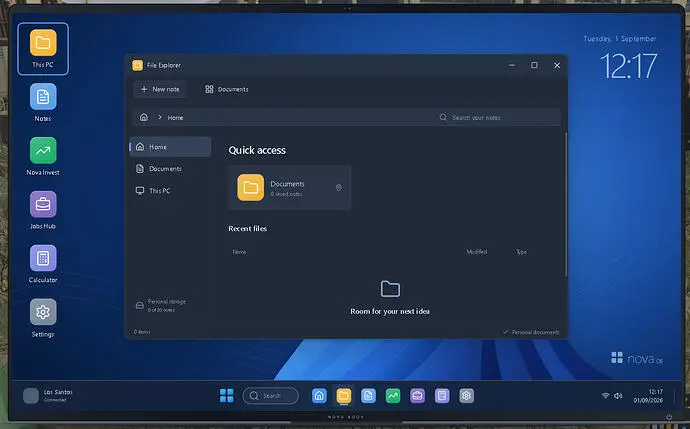The width and height of the screenshot is (690, 429).
Task: Open Settings desktop icon
Action: coord(43,318)
